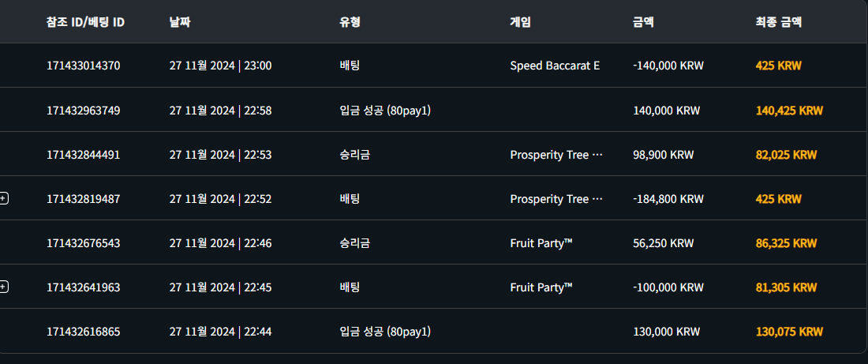The width and height of the screenshot is (868, 364).
Task: Open reference ID 171433014370
Action: click(83, 66)
